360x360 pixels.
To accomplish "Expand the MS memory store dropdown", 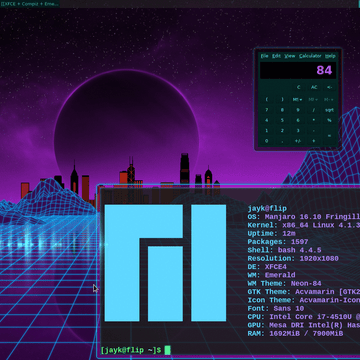I will (x=298, y=99).
